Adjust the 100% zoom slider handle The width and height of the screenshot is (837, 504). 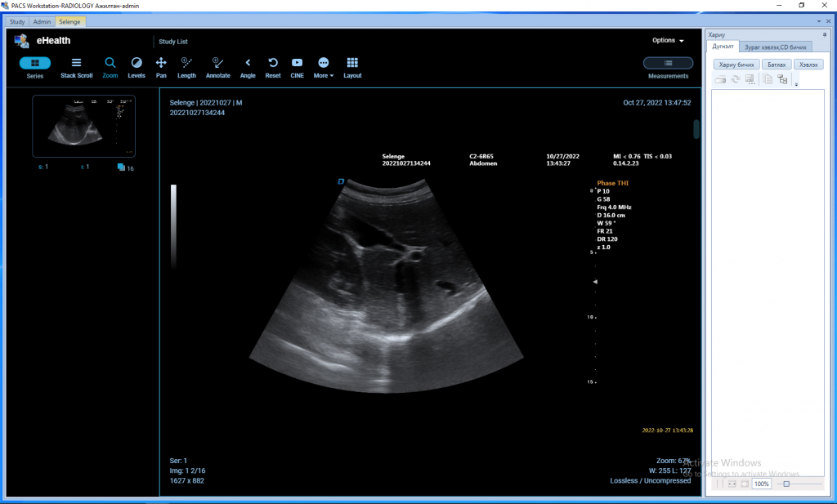click(x=786, y=484)
